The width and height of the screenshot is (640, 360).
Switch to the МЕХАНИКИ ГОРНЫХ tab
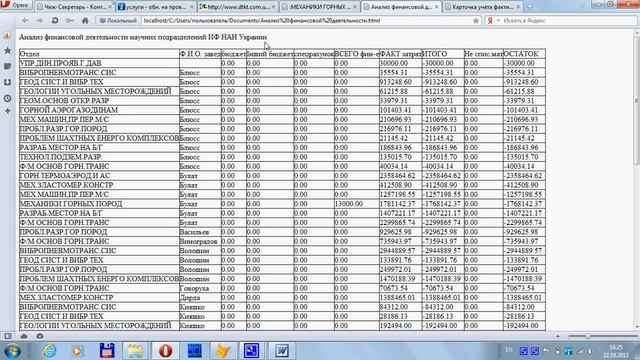tap(319, 7)
